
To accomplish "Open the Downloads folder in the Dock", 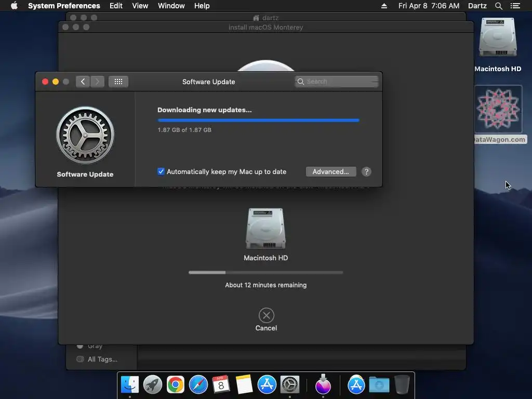I will 379,385.
